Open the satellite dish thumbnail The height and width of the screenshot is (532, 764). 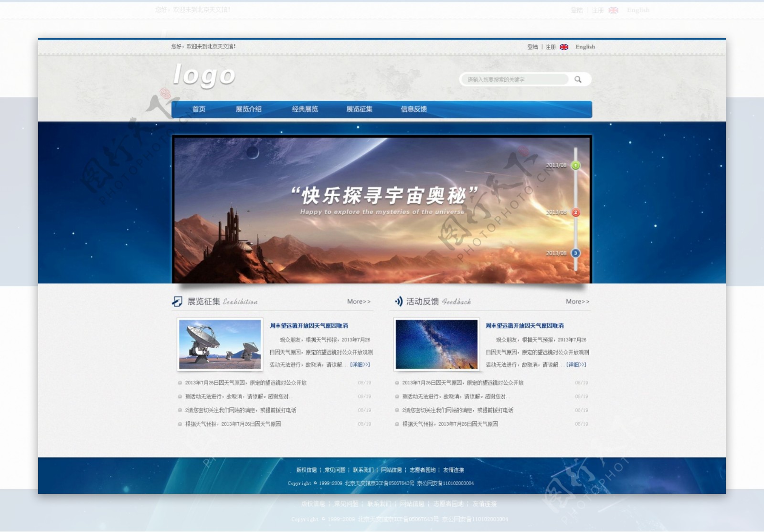(220, 344)
